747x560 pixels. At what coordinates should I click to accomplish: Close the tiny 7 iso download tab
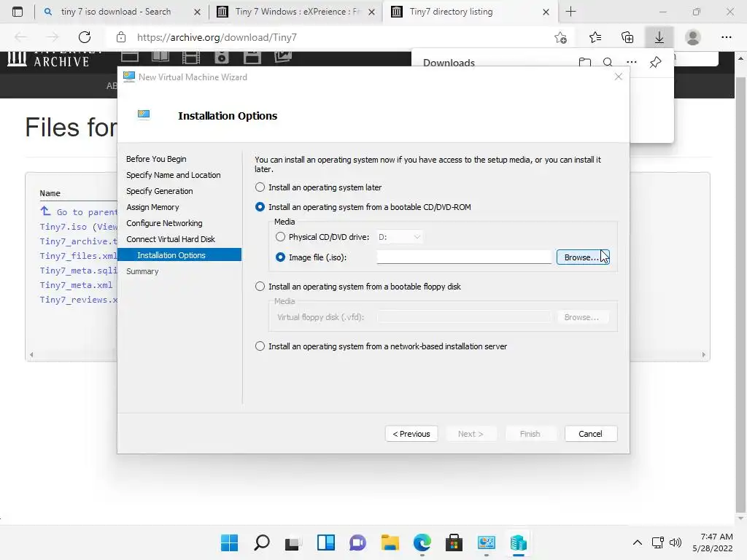[x=197, y=12]
